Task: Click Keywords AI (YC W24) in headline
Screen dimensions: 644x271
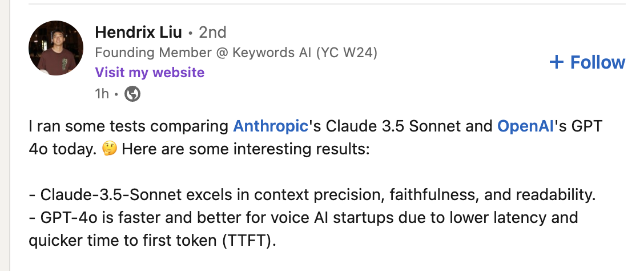Action: pyautogui.click(x=305, y=53)
